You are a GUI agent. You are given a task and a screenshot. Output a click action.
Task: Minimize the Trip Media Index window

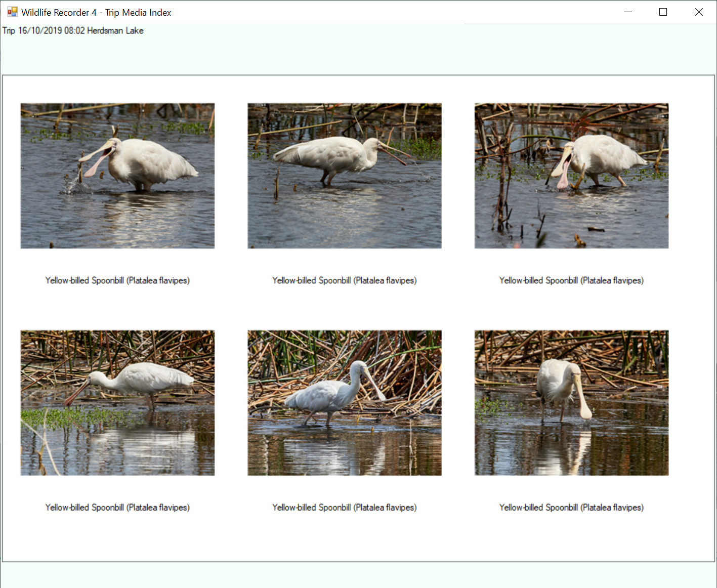pyautogui.click(x=628, y=12)
